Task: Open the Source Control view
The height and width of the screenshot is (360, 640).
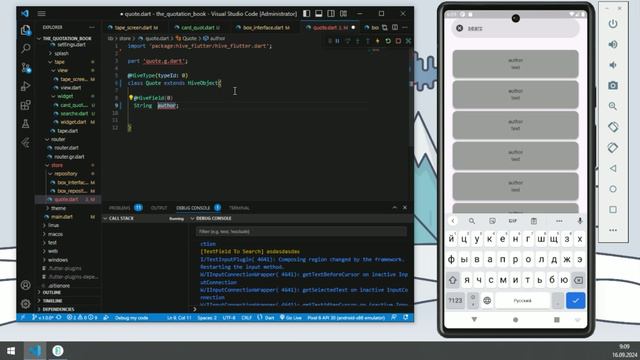Action: coord(26,67)
